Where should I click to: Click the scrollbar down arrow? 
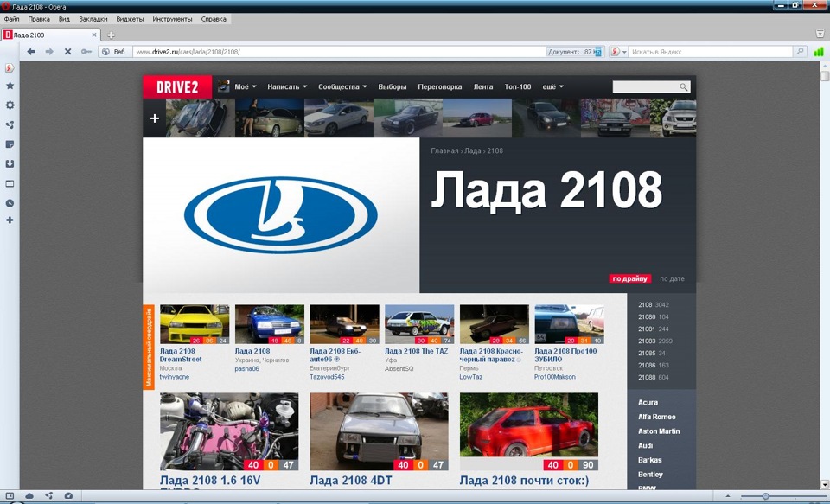pos(825,484)
